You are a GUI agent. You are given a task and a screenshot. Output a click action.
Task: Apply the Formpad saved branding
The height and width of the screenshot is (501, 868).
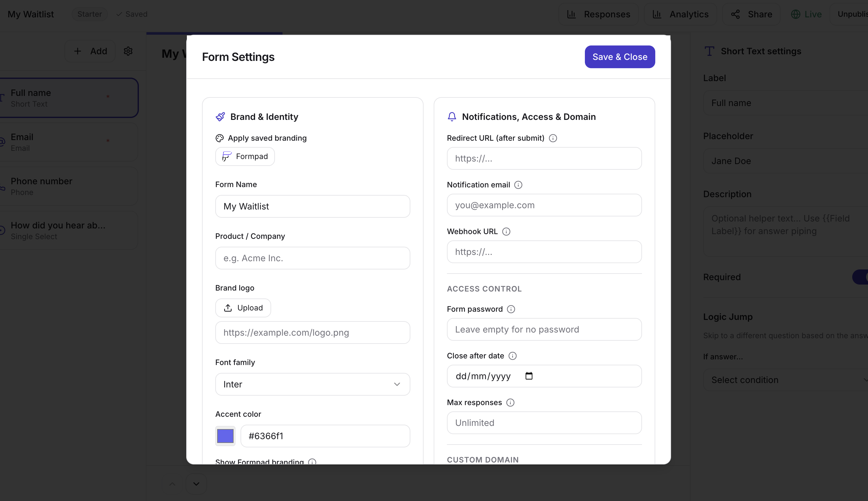pos(245,156)
